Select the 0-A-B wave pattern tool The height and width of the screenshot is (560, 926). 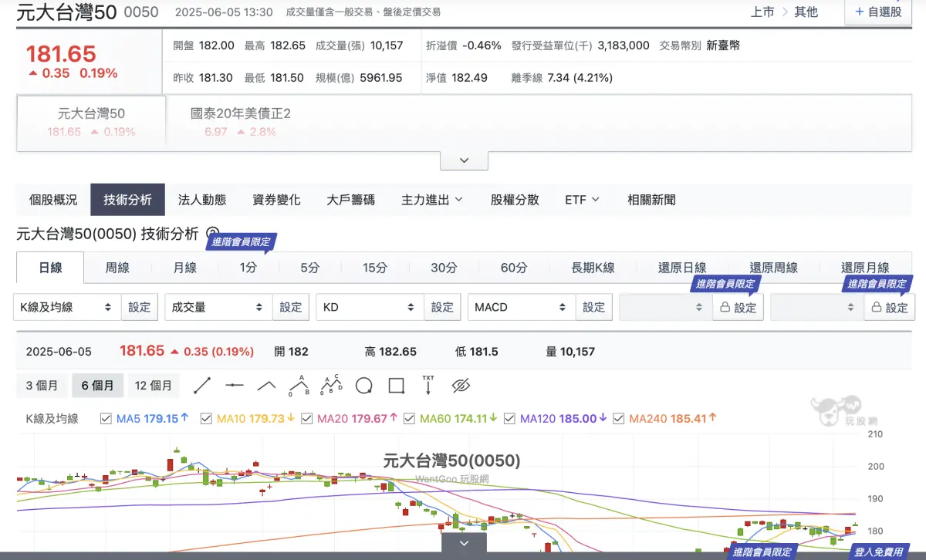[x=299, y=384]
